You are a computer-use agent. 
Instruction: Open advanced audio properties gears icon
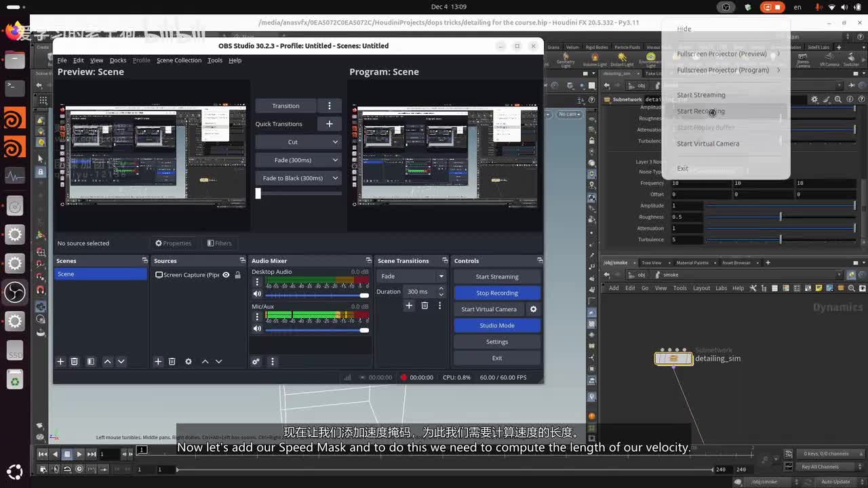(x=256, y=362)
